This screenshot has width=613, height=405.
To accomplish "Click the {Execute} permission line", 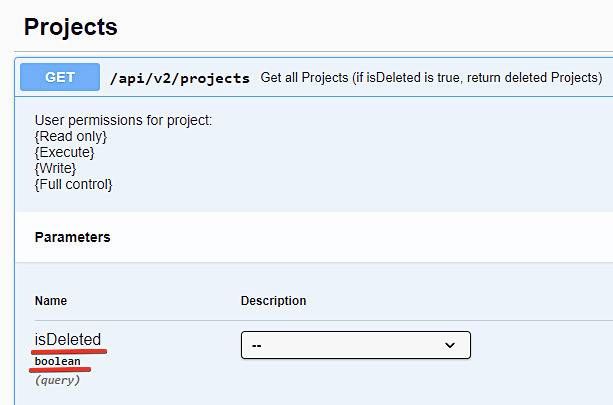I will (x=65, y=152).
